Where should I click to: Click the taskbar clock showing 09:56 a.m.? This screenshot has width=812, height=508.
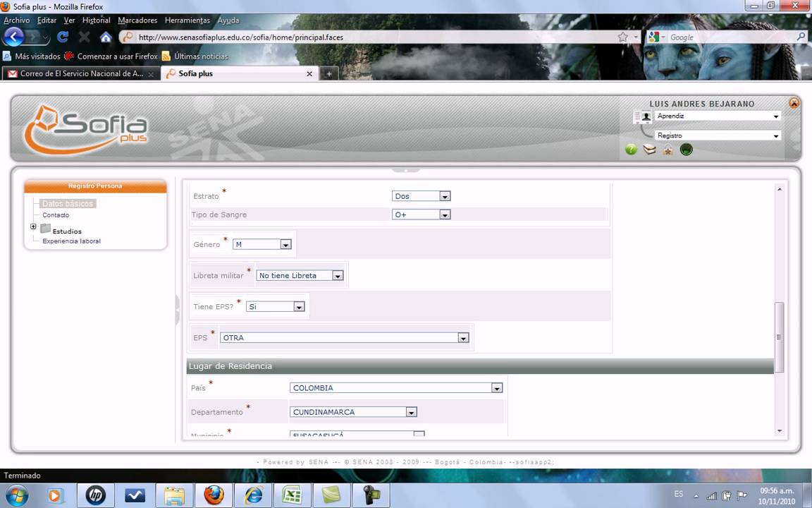[776, 496]
